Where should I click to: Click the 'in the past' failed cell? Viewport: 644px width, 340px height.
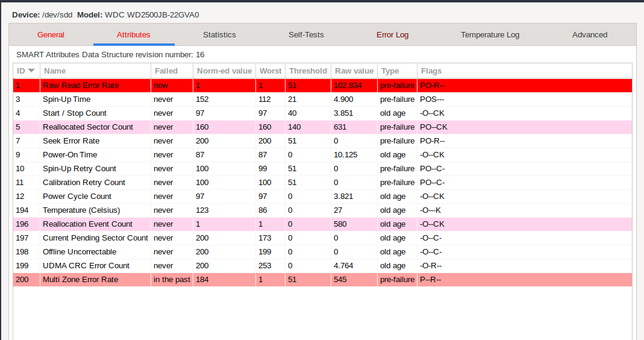pos(172,280)
